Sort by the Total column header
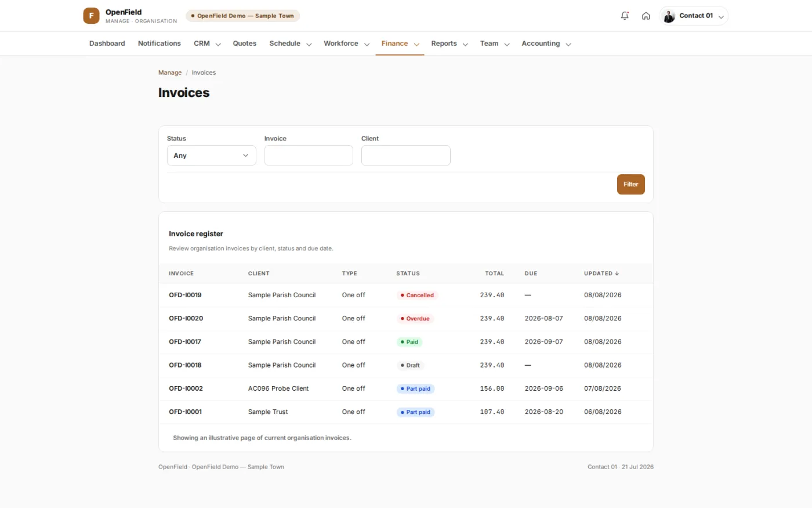812x508 pixels. click(x=495, y=273)
